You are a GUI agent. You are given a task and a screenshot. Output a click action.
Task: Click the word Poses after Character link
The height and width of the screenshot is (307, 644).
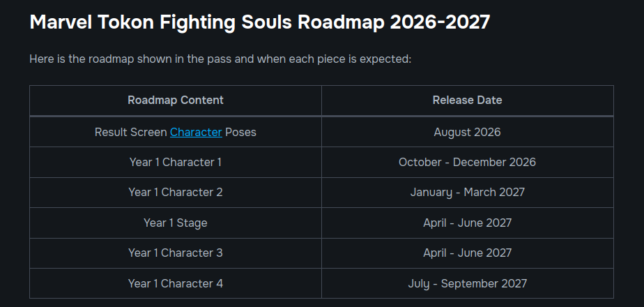coord(240,132)
